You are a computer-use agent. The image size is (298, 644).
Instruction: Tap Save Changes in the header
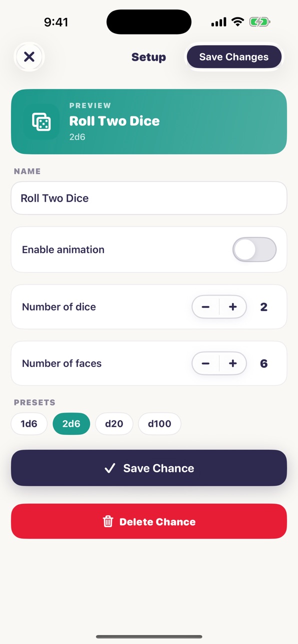coord(234,57)
